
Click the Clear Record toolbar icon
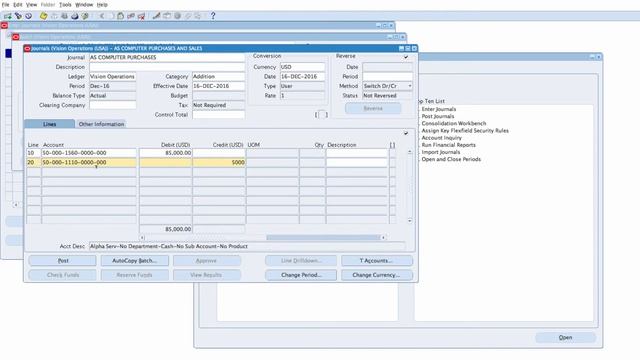131,16
